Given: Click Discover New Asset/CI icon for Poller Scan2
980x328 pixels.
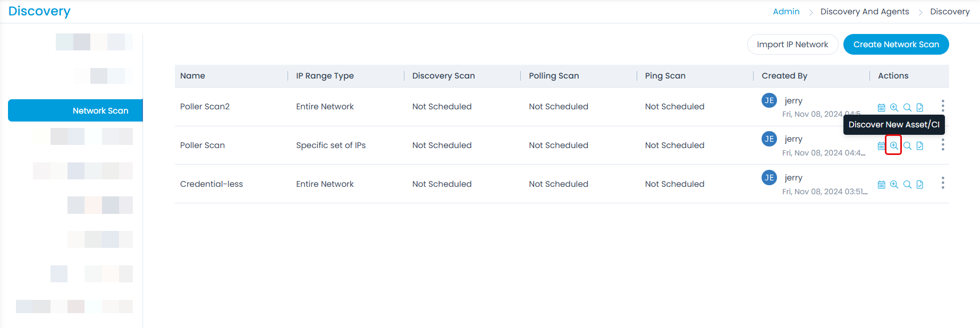Looking at the screenshot, I should pyautogui.click(x=894, y=108).
